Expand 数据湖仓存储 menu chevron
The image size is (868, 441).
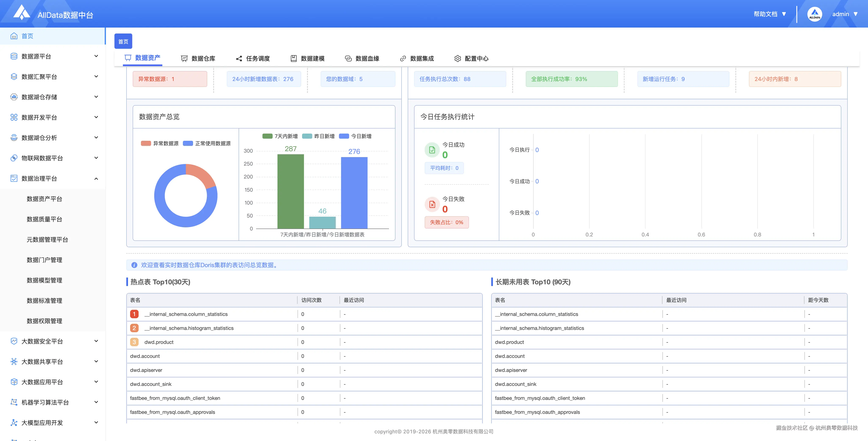coord(96,97)
